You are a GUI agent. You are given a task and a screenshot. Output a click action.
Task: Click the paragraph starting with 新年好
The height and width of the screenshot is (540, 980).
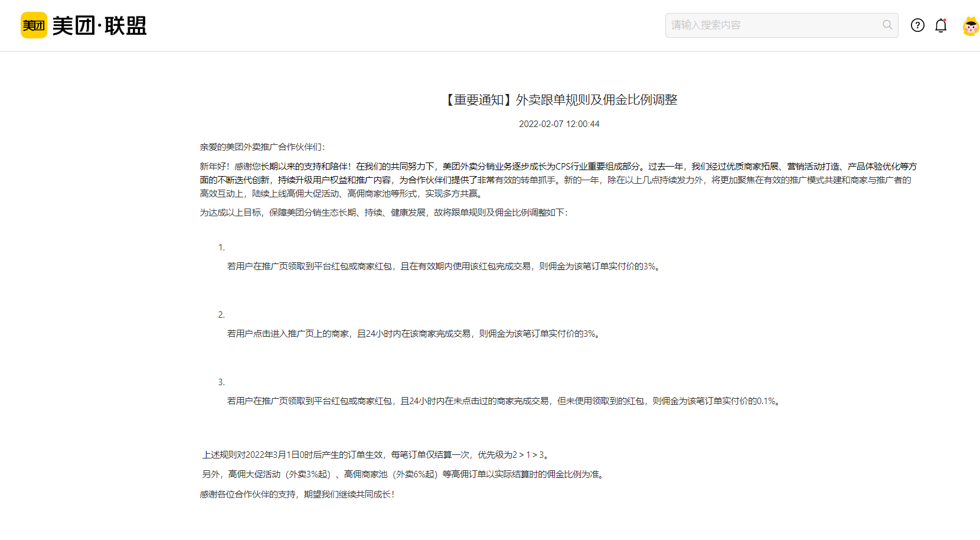(x=558, y=180)
